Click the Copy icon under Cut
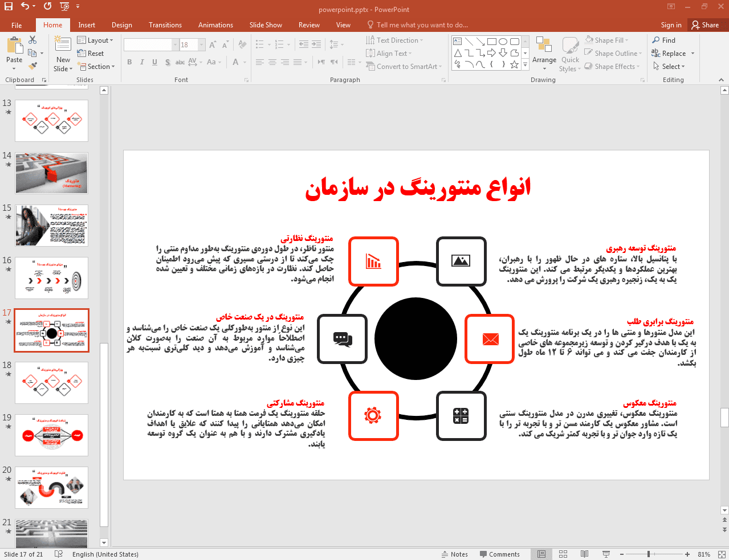729x560 pixels. click(x=32, y=53)
